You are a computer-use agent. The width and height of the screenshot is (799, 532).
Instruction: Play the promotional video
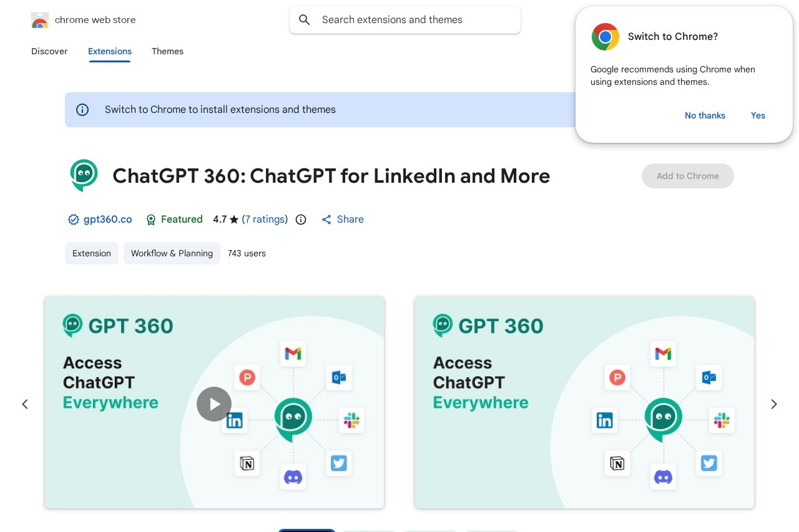click(214, 404)
